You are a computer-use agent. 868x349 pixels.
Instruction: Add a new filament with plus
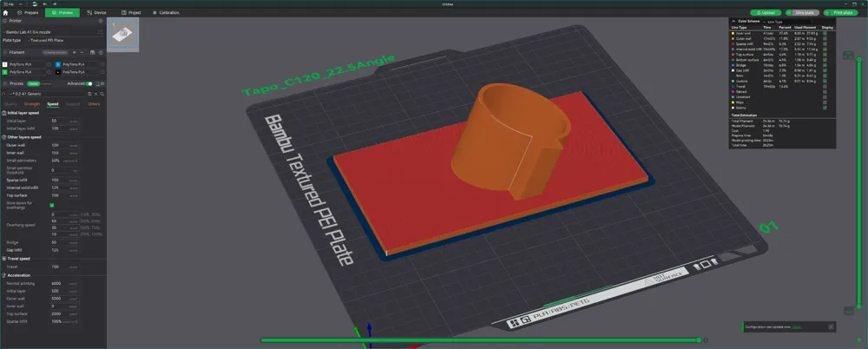click(74, 52)
